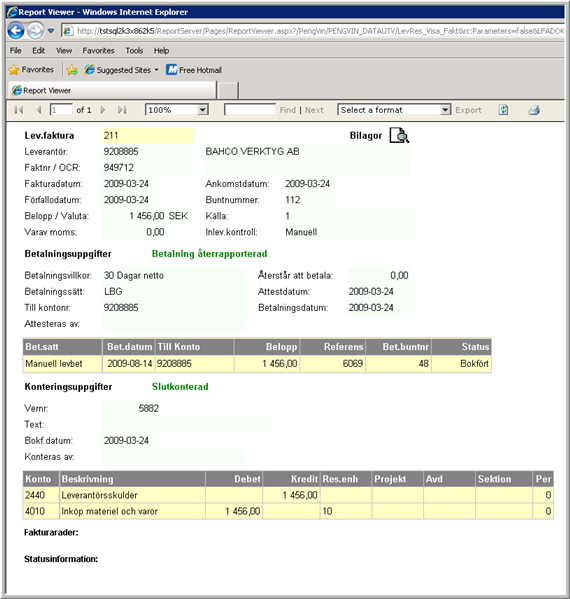Click the Find text search field
Screen dimensions: 570x599
click(250, 110)
